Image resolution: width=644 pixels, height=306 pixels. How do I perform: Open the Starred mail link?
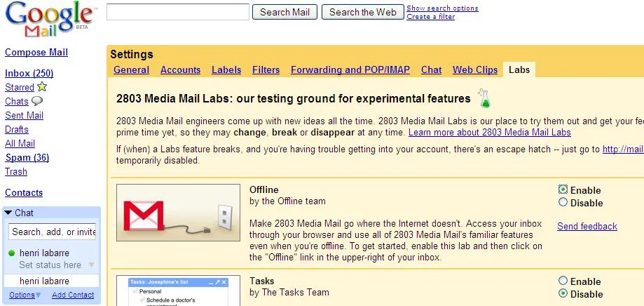click(20, 87)
